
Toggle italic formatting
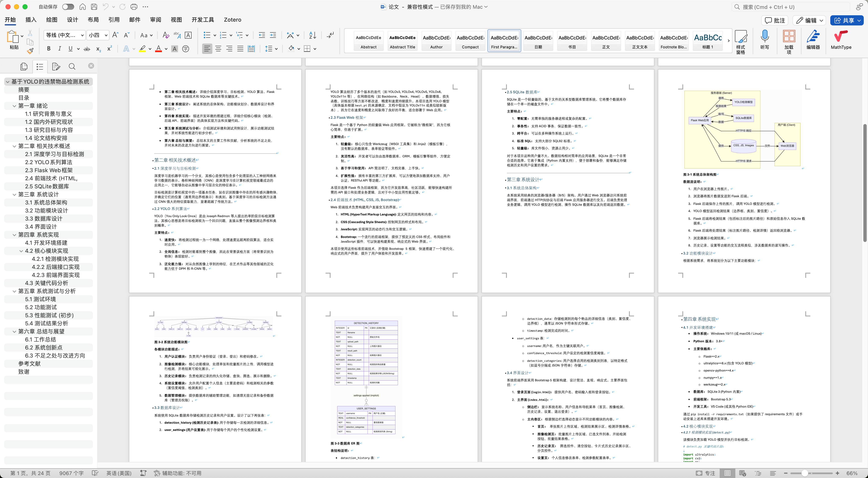click(x=60, y=49)
